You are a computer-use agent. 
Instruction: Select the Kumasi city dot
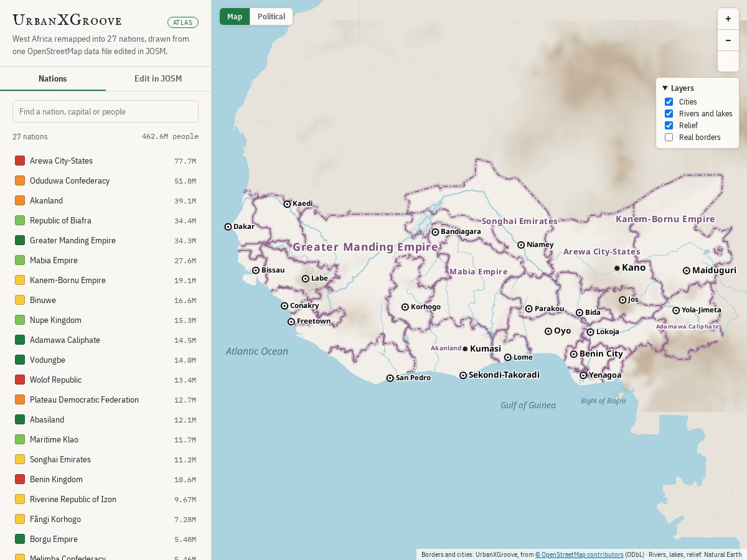pyautogui.click(x=465, y=348)
